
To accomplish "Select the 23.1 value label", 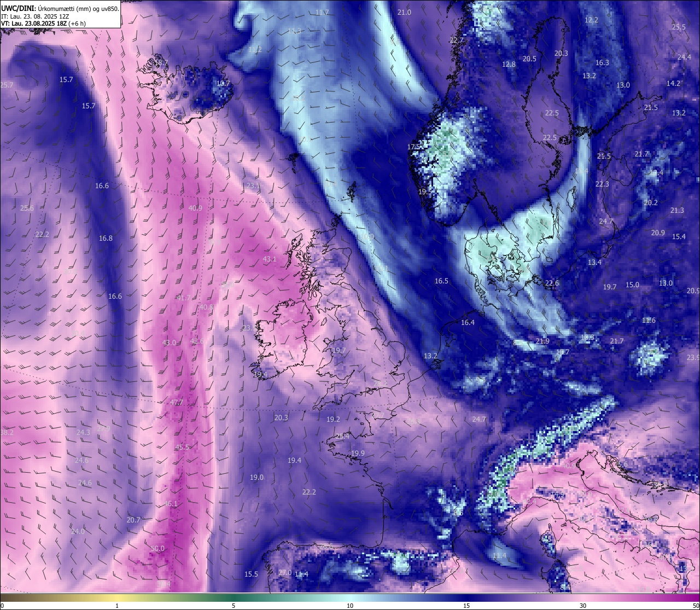I will 253,185.
